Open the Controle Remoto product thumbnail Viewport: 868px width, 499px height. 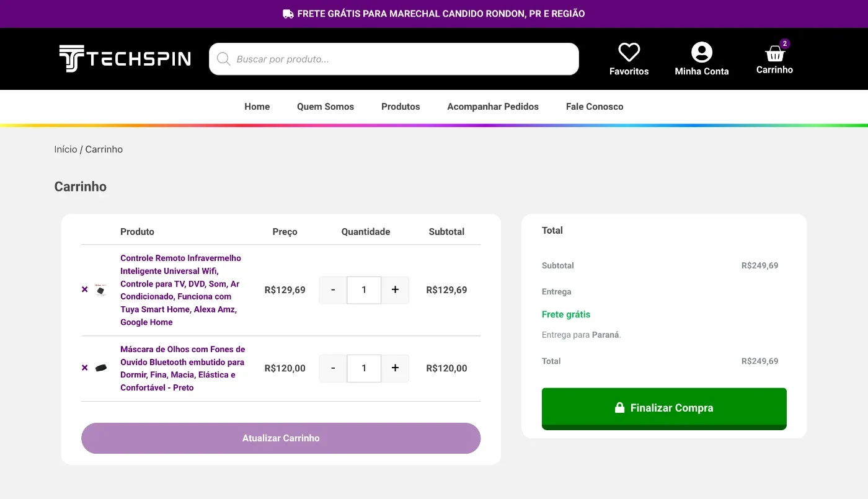click(101, 289)
